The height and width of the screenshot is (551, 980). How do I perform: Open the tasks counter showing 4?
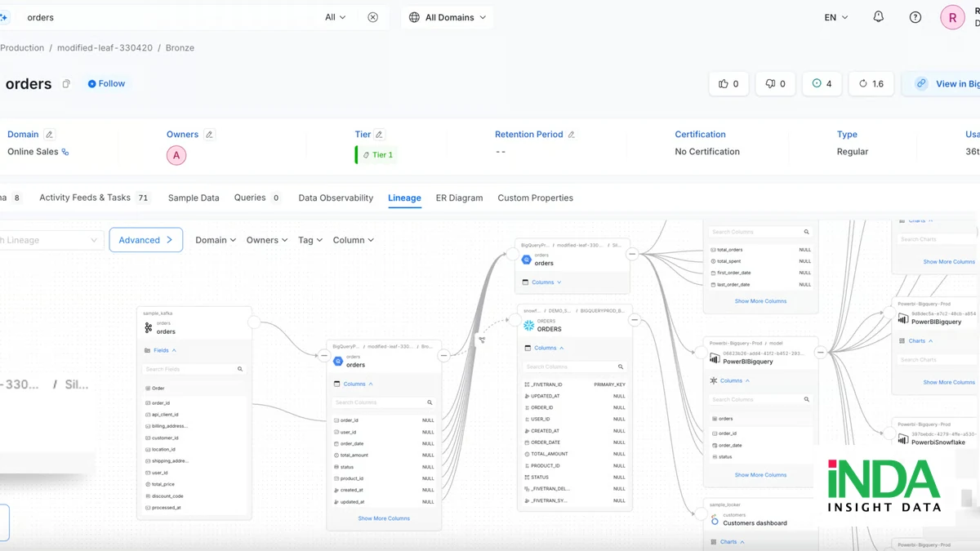pos(822,83)
